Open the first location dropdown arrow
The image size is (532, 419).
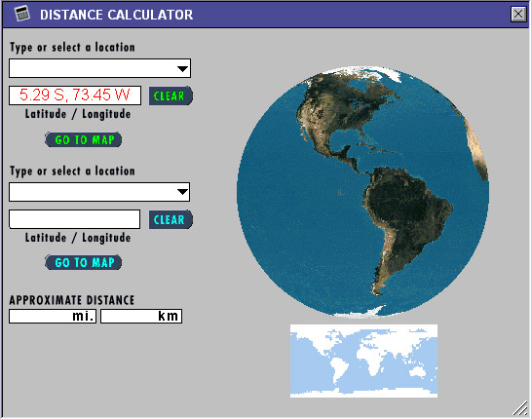(x=182, y=68)
